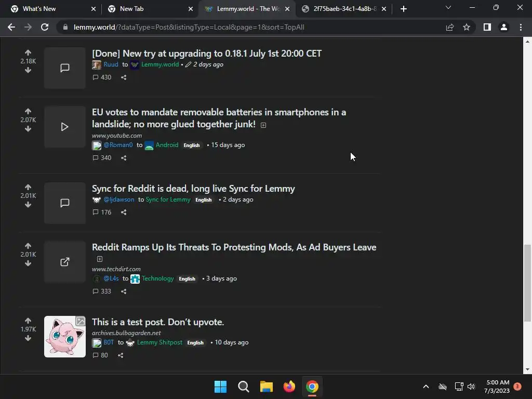
Task: Bookmark this page with the star icon
Action: click(467, 27)
